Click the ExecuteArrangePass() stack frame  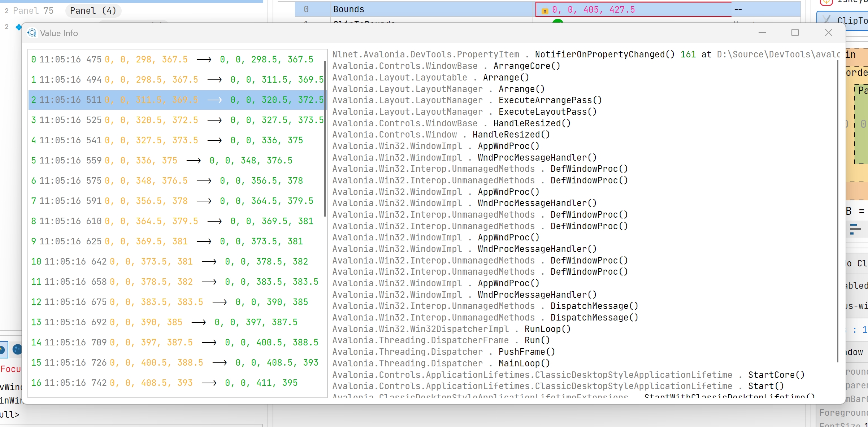click(x=467, y=100)
